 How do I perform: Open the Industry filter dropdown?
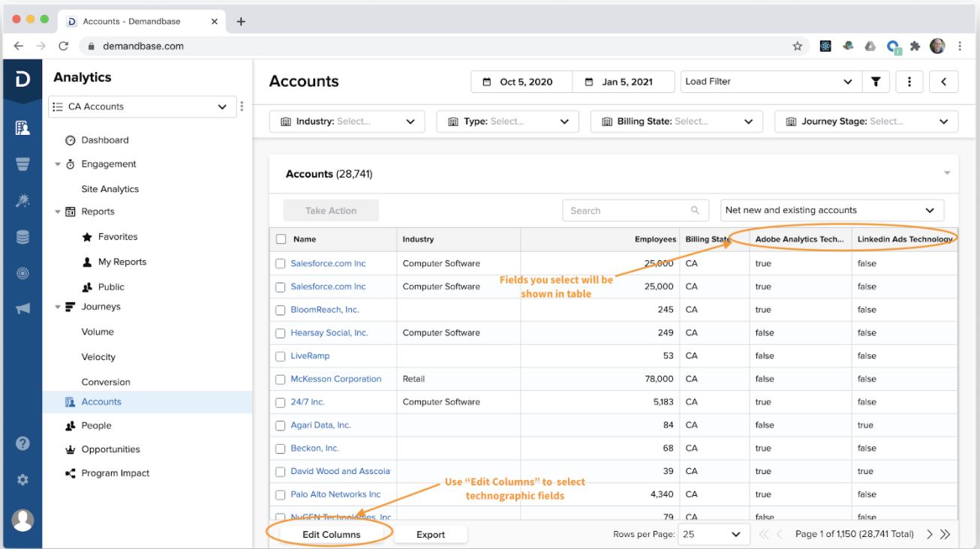point(347,121)
